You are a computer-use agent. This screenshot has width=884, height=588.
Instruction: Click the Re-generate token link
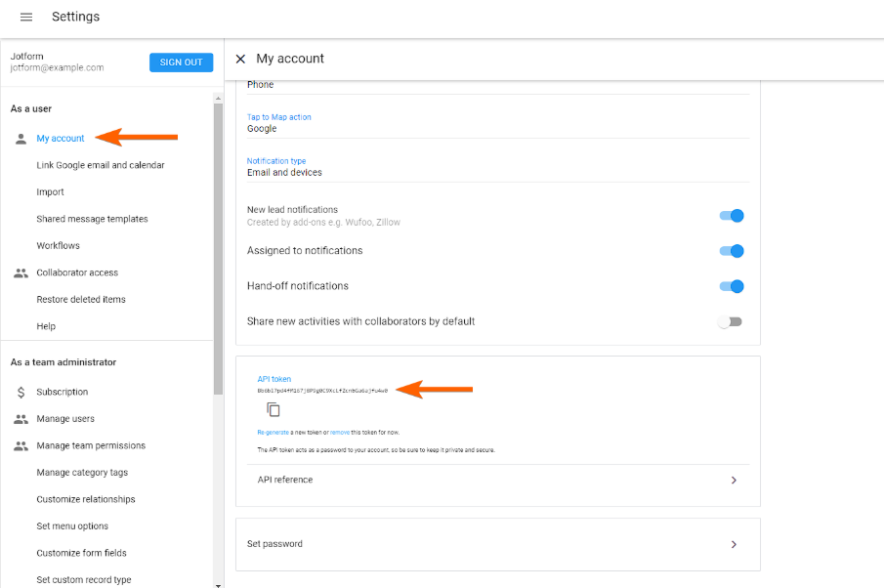(274, 432)
